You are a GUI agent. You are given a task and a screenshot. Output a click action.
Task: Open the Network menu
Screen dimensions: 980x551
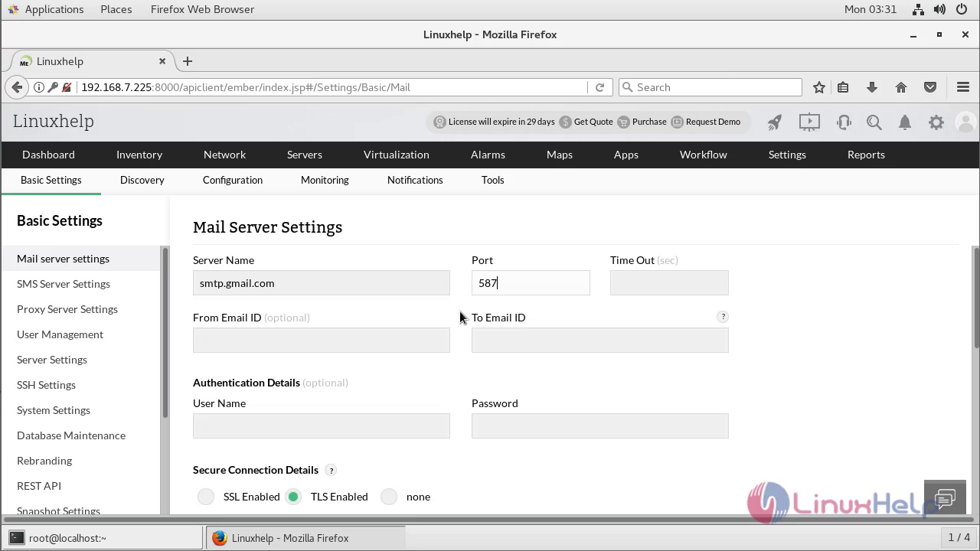point(224,155)
